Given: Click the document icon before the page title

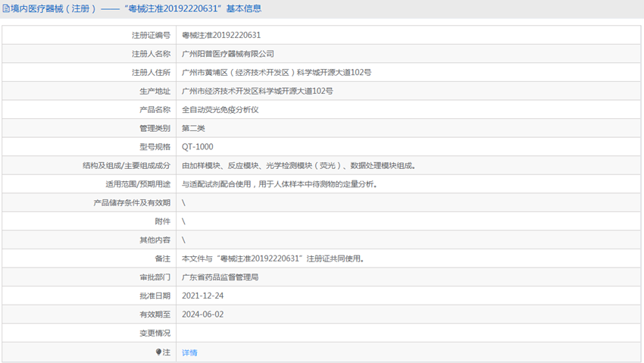Looking at the screenshot, I should click(x=6, y=8).
